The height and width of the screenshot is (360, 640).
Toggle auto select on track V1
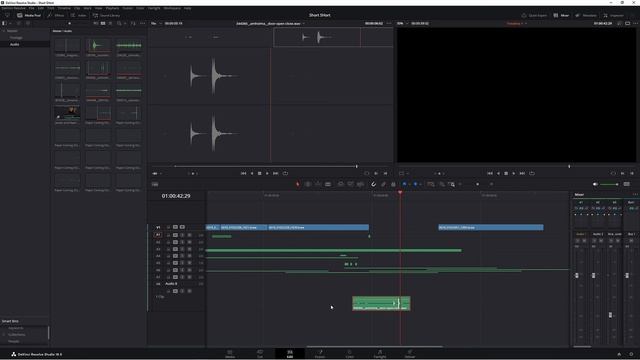tap(175, 227)
